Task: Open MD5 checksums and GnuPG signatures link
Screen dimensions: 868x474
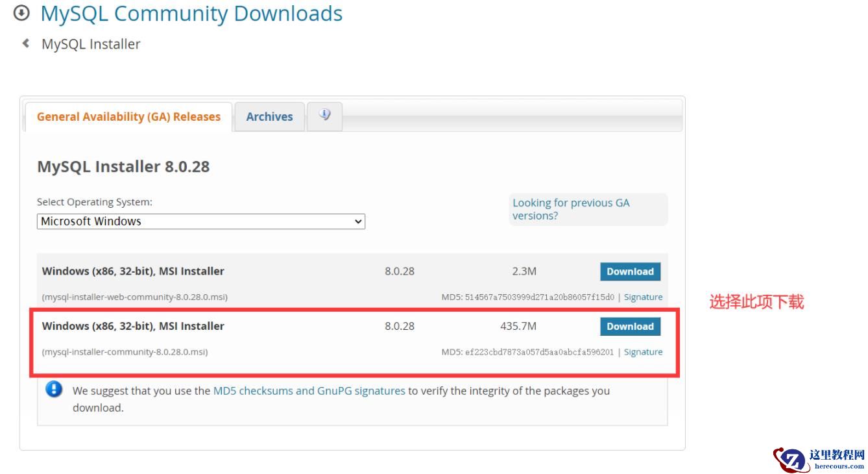Action: (x=309, y=391)
